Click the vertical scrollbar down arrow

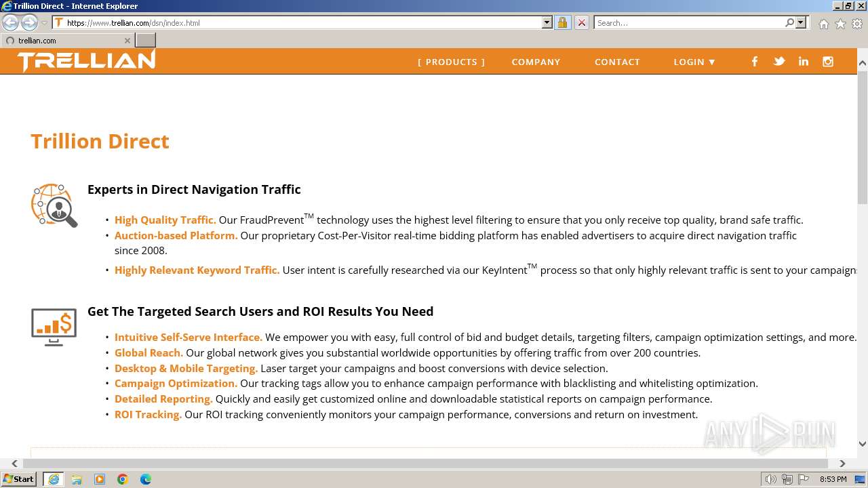pos(862,445)
